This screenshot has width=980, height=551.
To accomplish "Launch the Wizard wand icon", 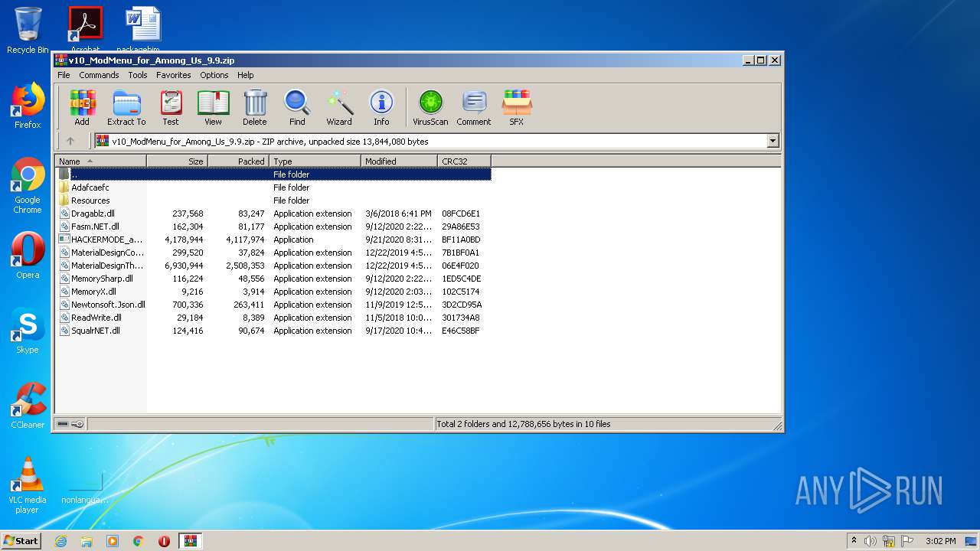I will coord(339,107).
